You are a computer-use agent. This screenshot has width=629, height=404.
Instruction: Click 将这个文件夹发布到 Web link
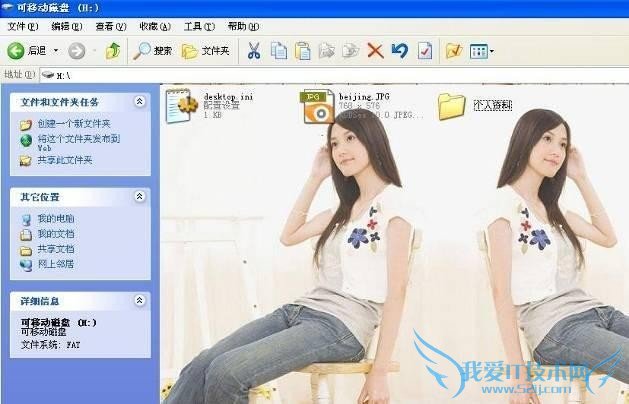(79, 143)
